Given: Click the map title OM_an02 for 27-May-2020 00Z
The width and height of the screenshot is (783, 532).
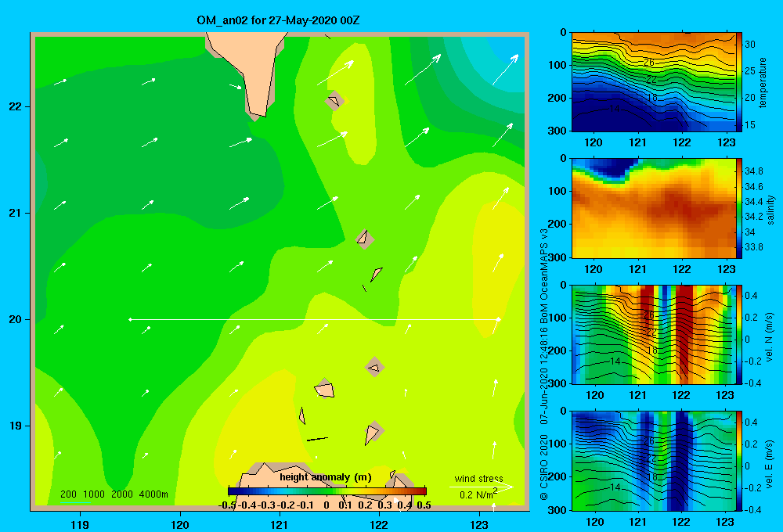Looking at the screenshot, I should [x=278, y=20].
